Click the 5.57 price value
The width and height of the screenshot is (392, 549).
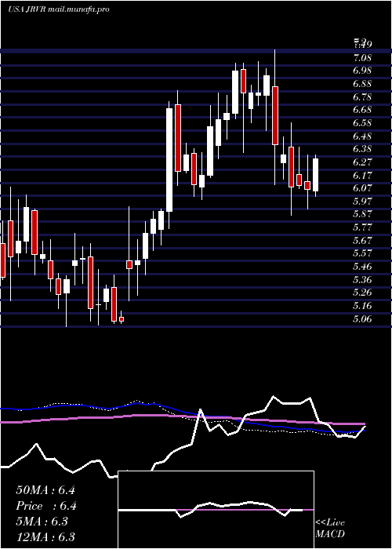pos(362,253)
